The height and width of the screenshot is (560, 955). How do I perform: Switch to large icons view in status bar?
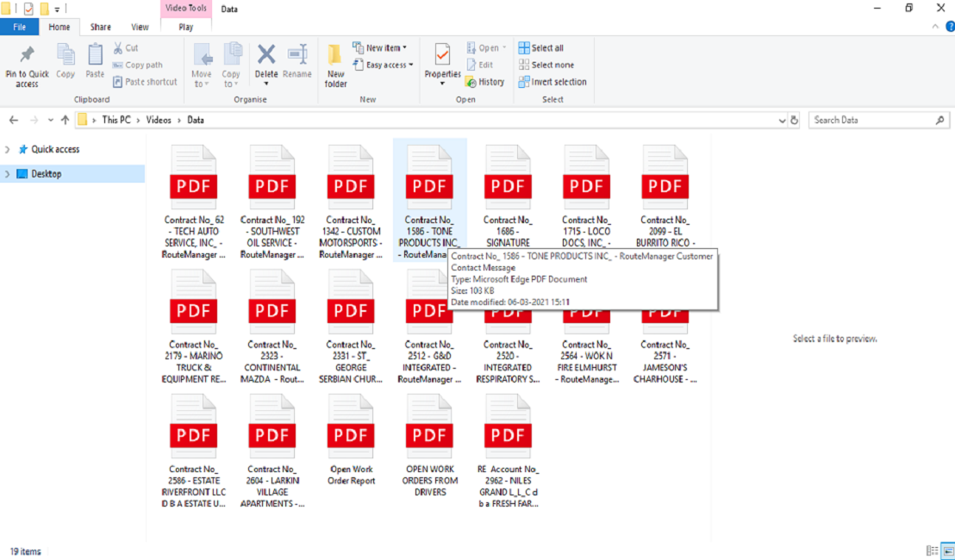coord(948,551)
